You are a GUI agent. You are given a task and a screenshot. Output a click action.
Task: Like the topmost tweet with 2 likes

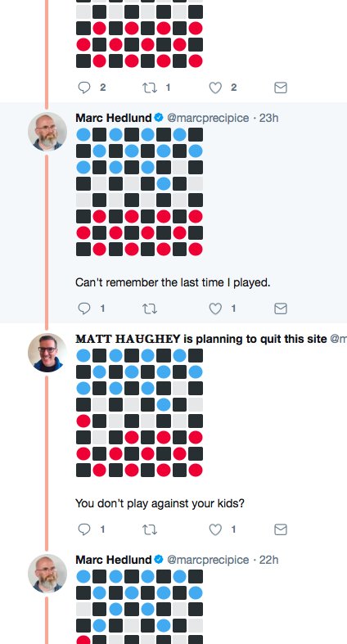[215, 88]
